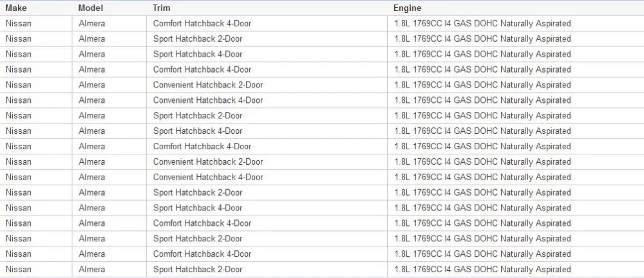
Task: Select the first Convenient Hatchback 2-Door entry
Action: [208, 85]
